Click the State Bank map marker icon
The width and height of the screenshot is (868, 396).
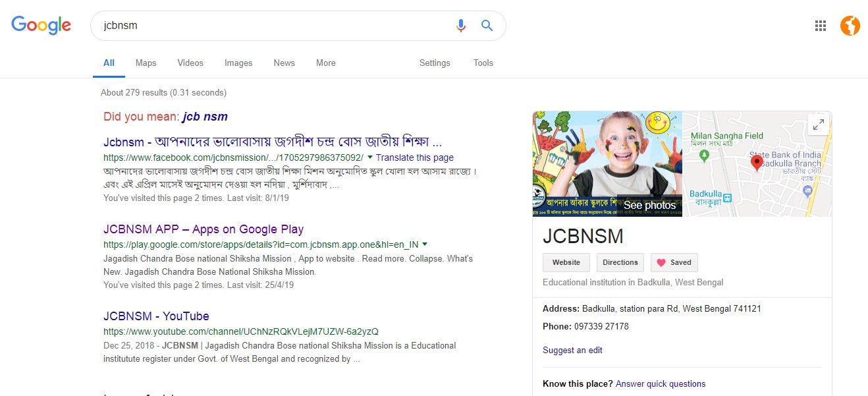coord(807,191)
